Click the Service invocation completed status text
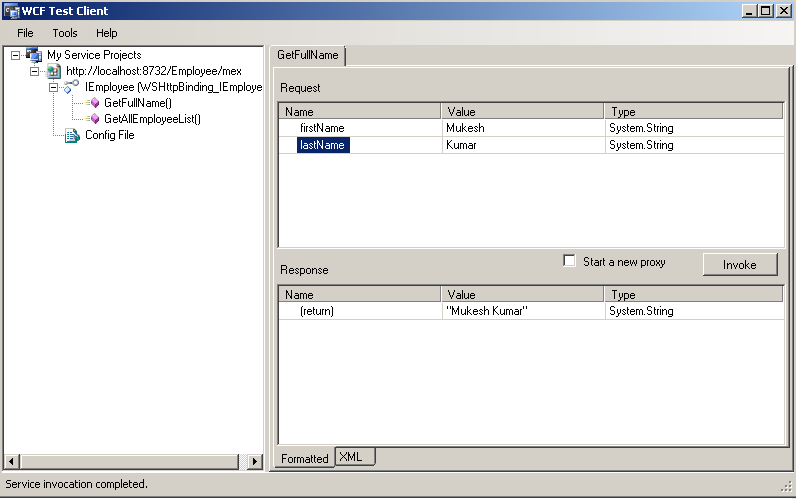The image size is (796, 499). (76, 484)
